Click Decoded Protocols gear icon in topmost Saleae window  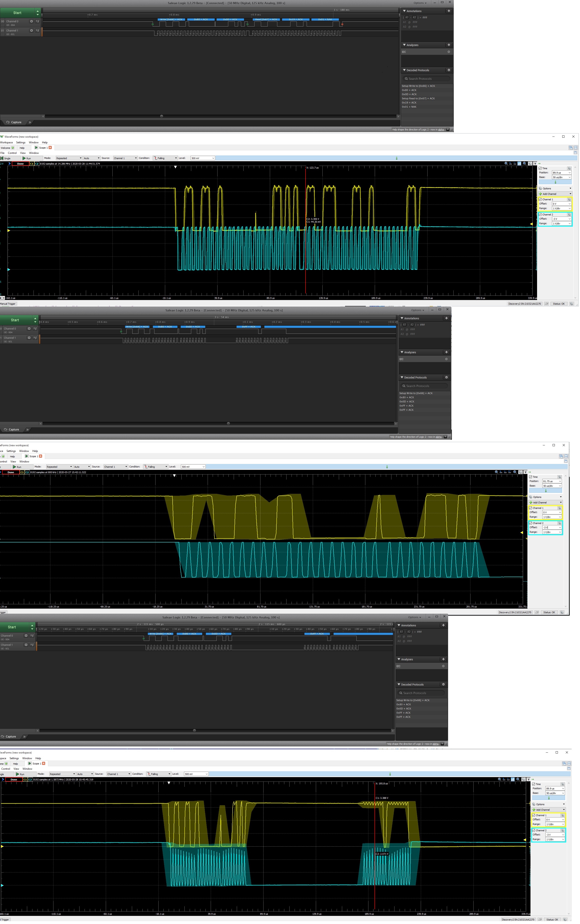(448, 70)
